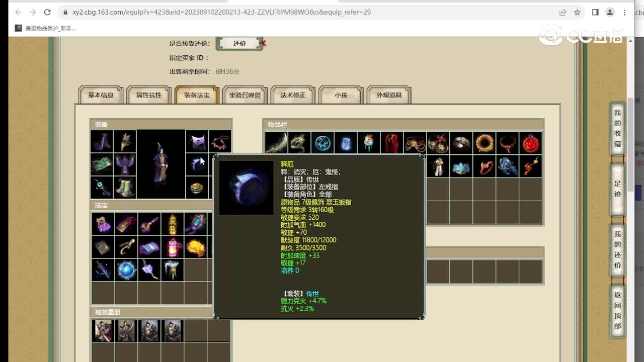Open Chrome profile avatar menu

610,12
